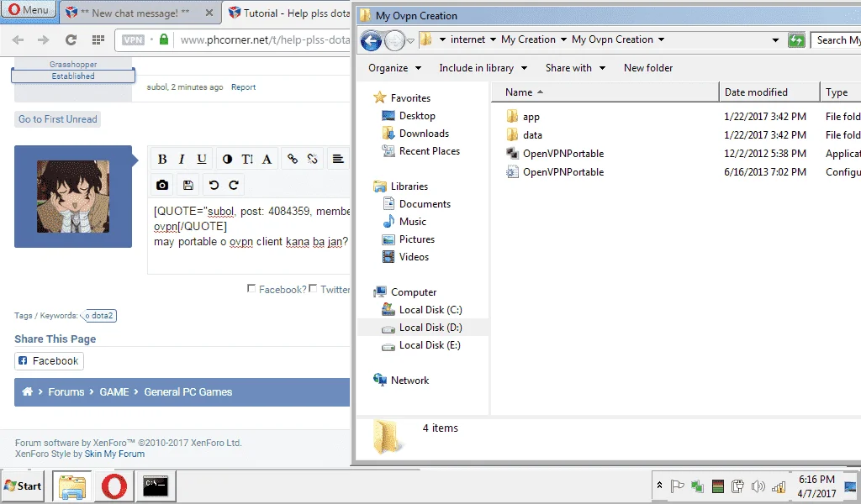The image size is (861, 504).
Task: Open the font family tool in the editor
Action: point(267,159)
